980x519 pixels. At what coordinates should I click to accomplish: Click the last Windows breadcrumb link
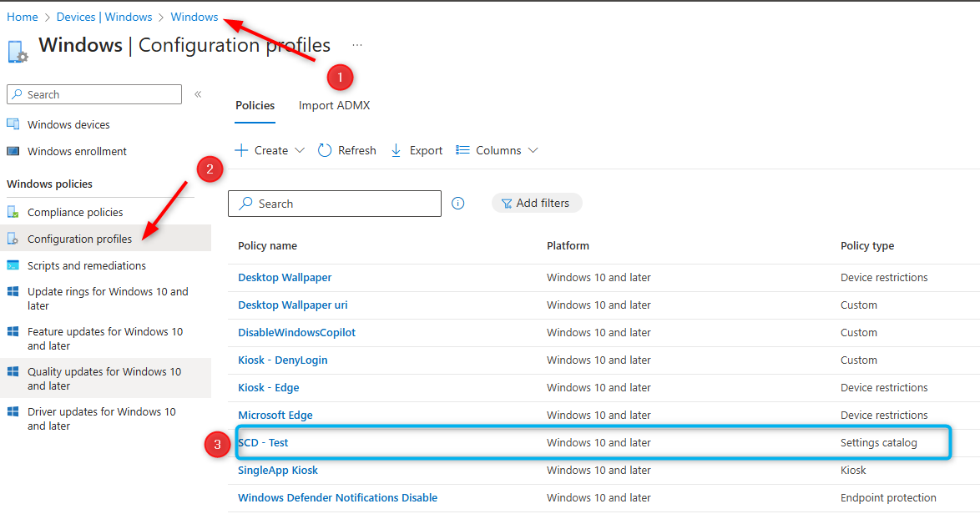click(194, 17)
